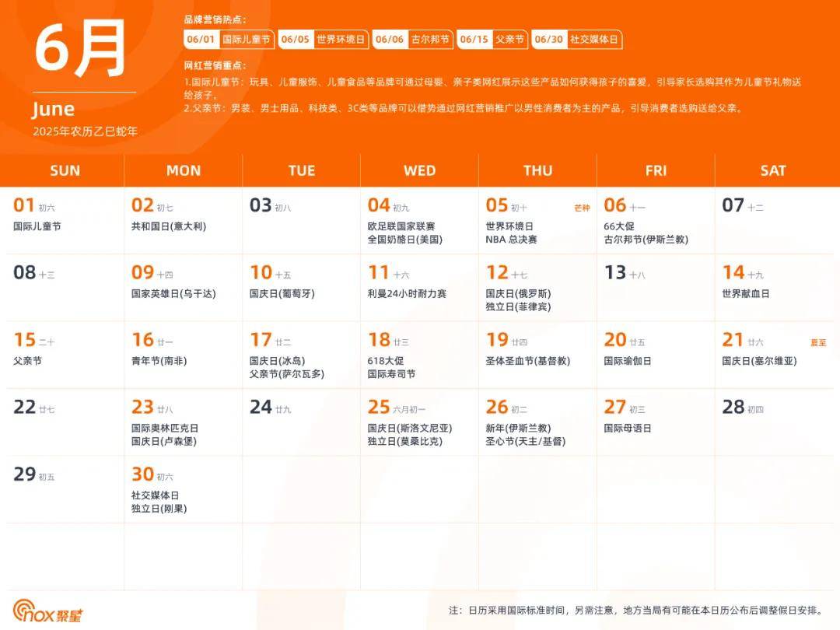Select the WED column header
The height and width of the screenshot is (630, 840).
click(419, 170)
